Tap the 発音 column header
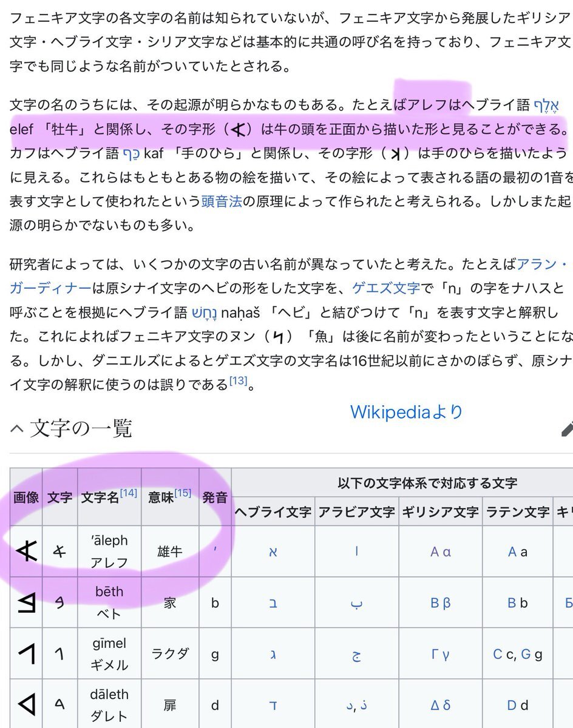This screenshot has width=573, height=728. (215, 497)
